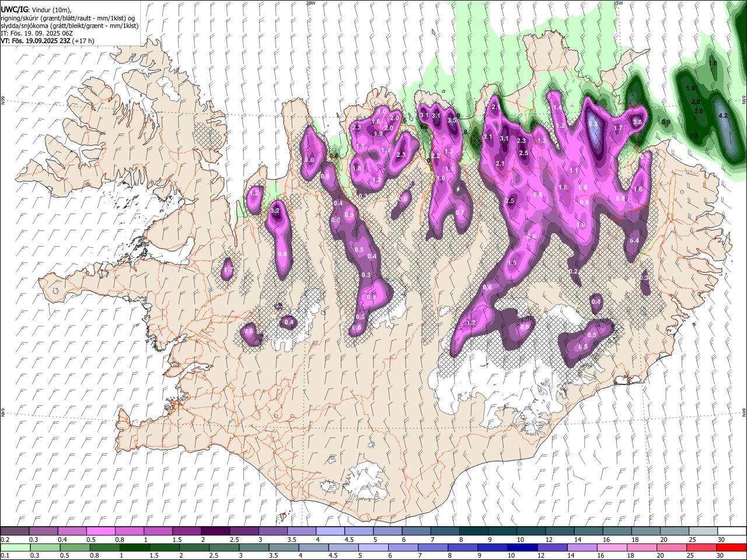Click the '20W' longitude label

(310, 3)
